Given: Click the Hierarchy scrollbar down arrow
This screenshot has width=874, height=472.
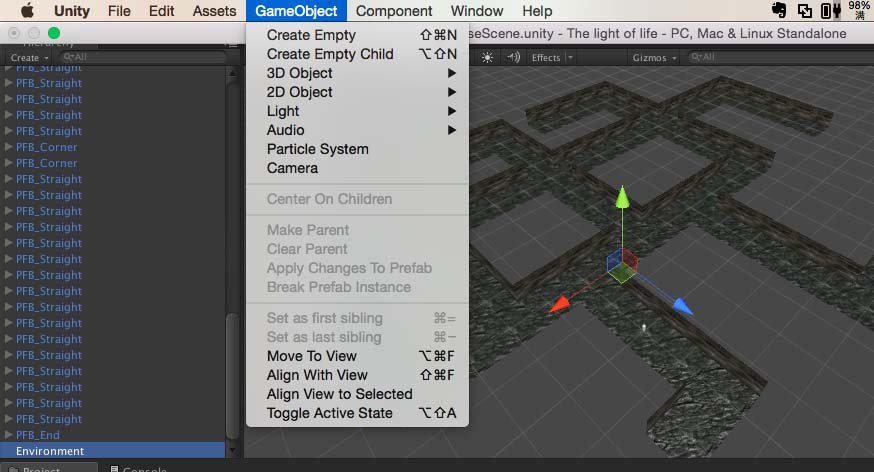Looking at the screenshot, I should 232,450.
